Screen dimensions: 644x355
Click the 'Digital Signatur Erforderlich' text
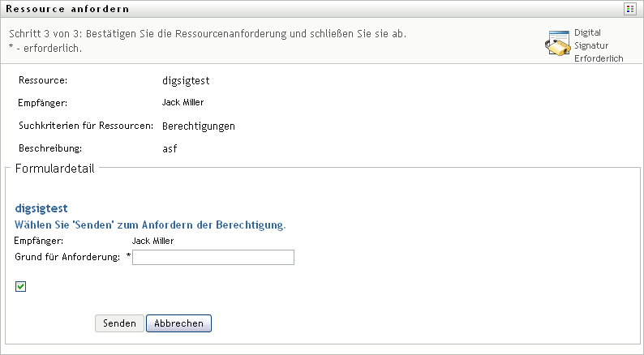pos(597,45)
